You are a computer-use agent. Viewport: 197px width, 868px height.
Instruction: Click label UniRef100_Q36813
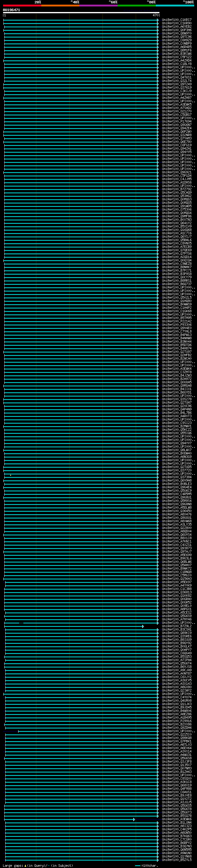tap(176, 592)
